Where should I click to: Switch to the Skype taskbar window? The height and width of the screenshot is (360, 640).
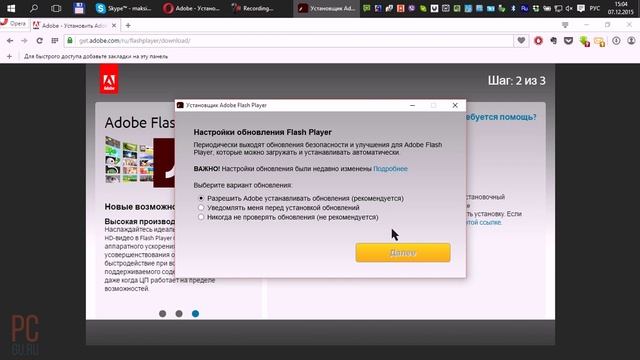[x=123, y=8]
